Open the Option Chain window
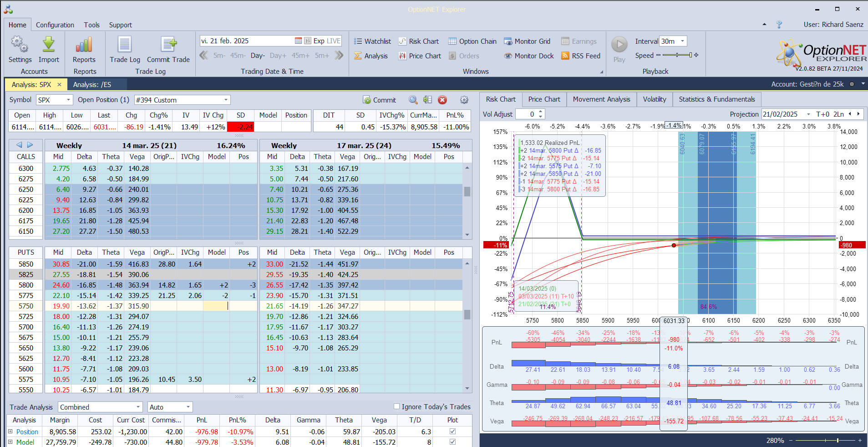Screen dimensions: 868x447 pyautogui.click(x=472, y=41)
